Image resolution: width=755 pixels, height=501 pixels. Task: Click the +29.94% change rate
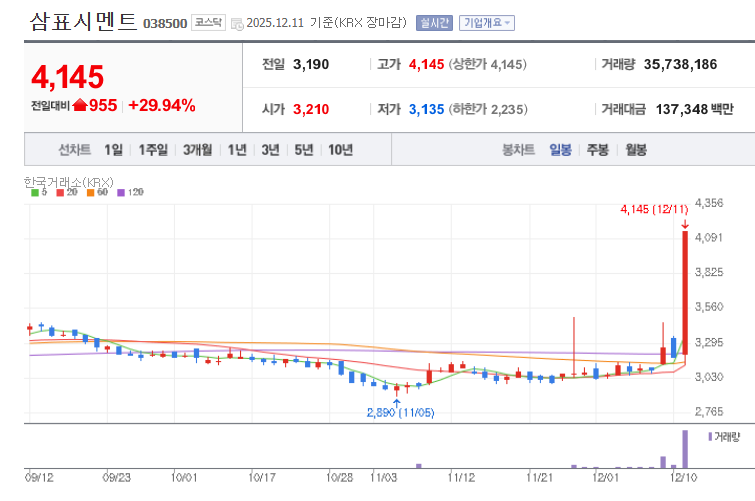162,105
